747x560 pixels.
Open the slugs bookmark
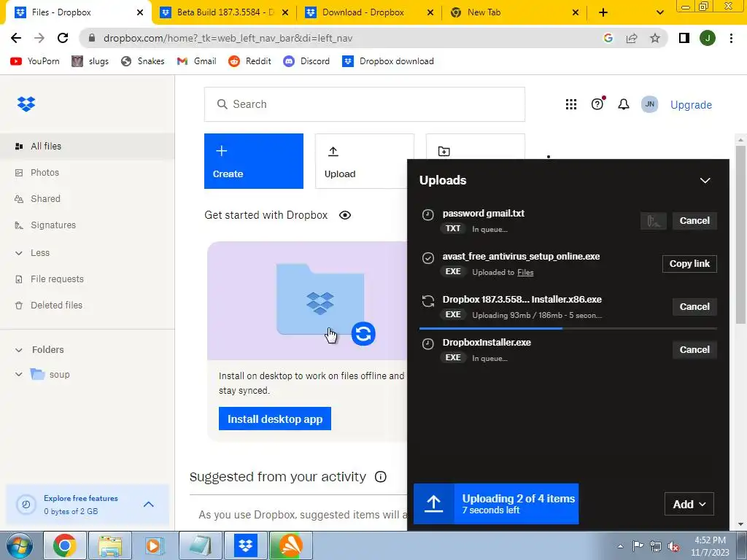click(x=90, y=61)
